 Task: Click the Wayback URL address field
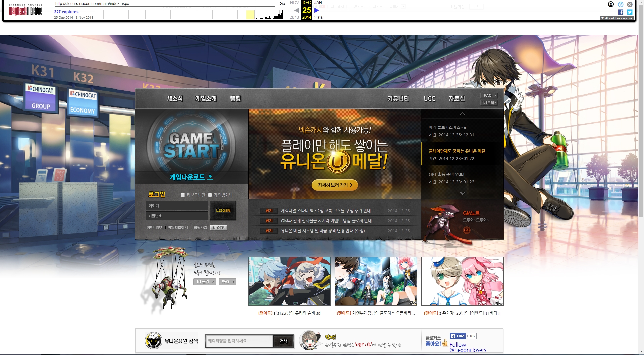[165, 4]
